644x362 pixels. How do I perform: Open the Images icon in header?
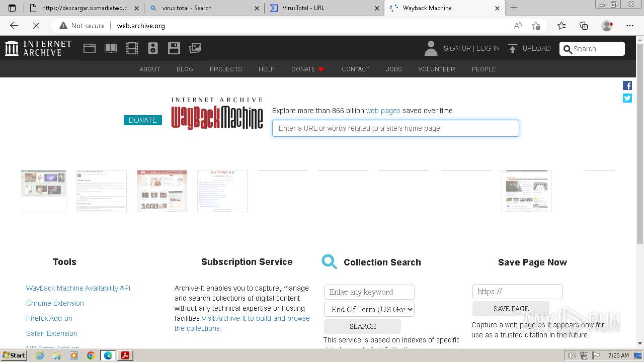coord(195,48)
